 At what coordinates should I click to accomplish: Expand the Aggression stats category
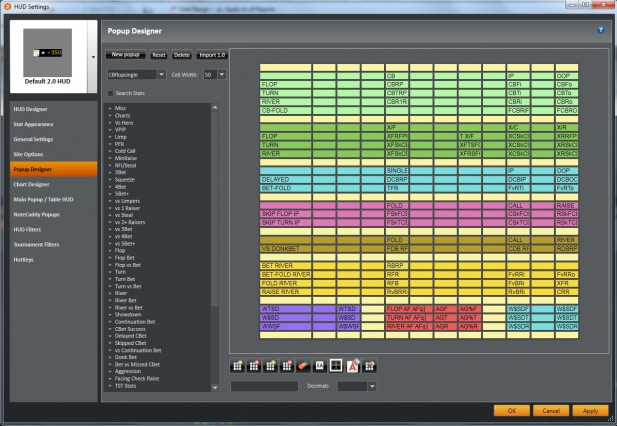(x=110, y=371)
